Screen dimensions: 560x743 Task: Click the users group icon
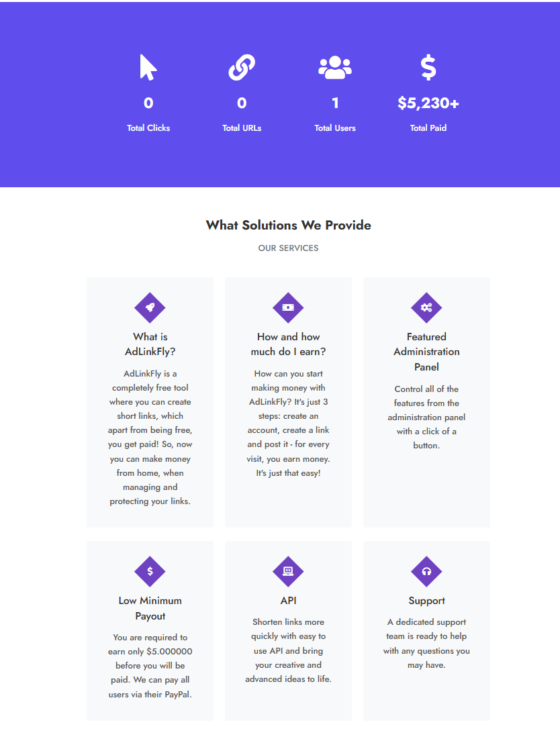tap(335, 68)
